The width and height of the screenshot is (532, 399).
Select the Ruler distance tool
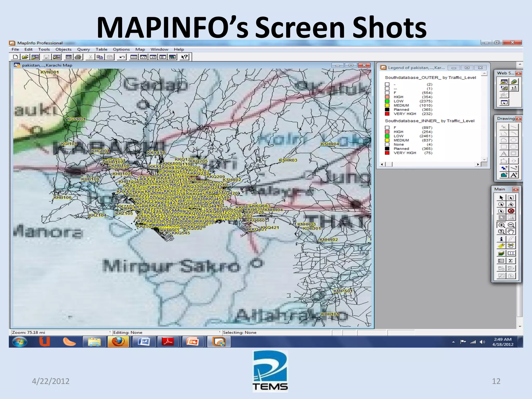pyautogui.click(x=511, y=253)
